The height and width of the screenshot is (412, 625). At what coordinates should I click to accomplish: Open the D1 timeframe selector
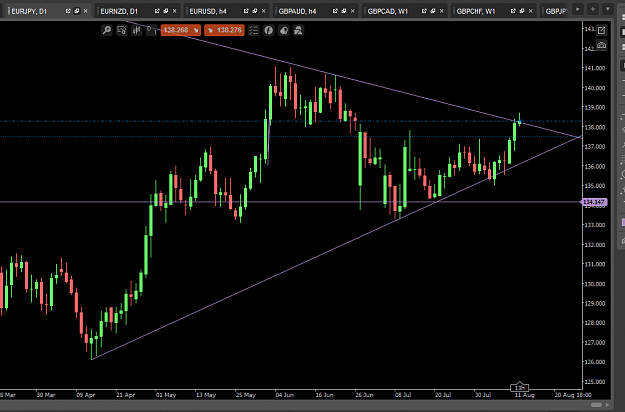click(151, 30)
